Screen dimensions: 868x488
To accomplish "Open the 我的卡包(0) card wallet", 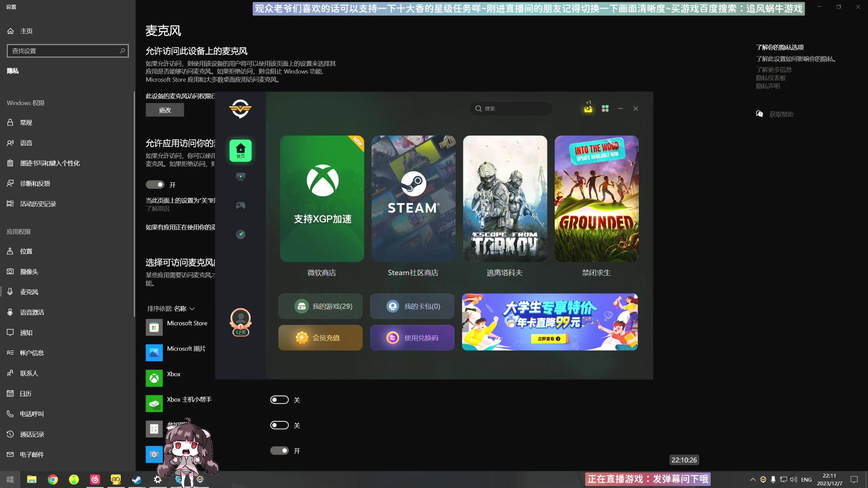I will click(412, 306).
